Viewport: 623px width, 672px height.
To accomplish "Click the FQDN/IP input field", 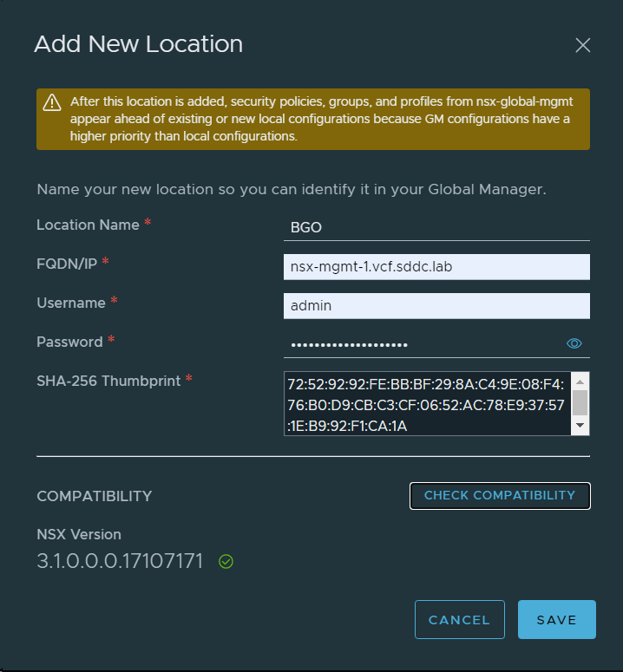I will [x=436, y=267].
